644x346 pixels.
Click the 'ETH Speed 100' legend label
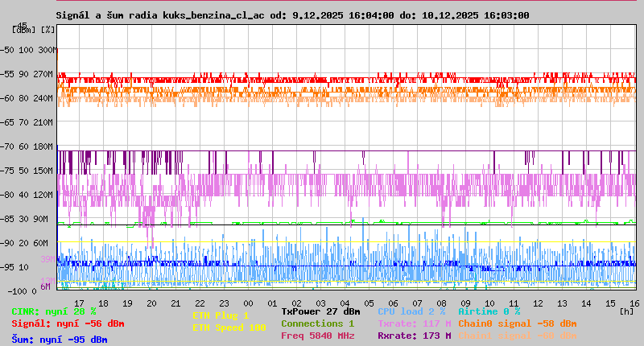point(229,328)
